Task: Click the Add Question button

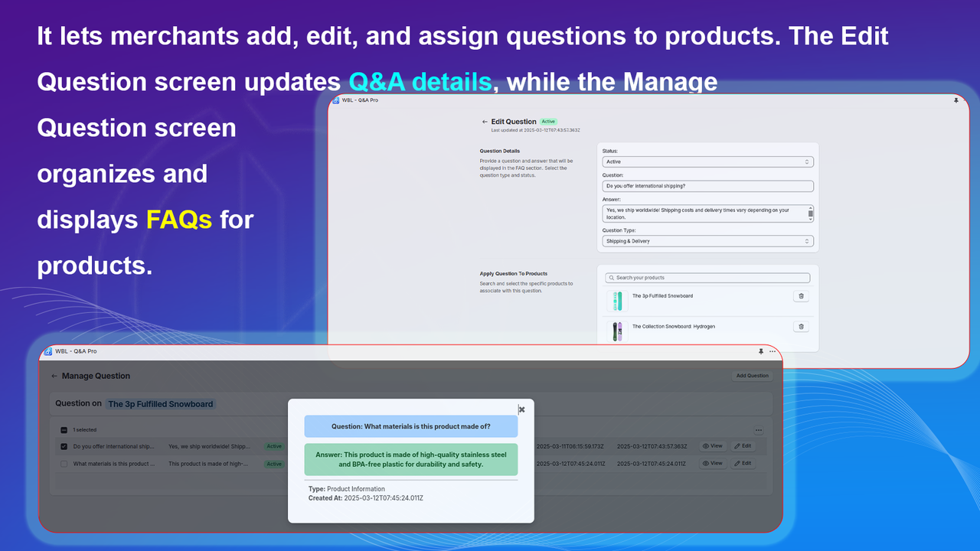Action: pos(752,376)
